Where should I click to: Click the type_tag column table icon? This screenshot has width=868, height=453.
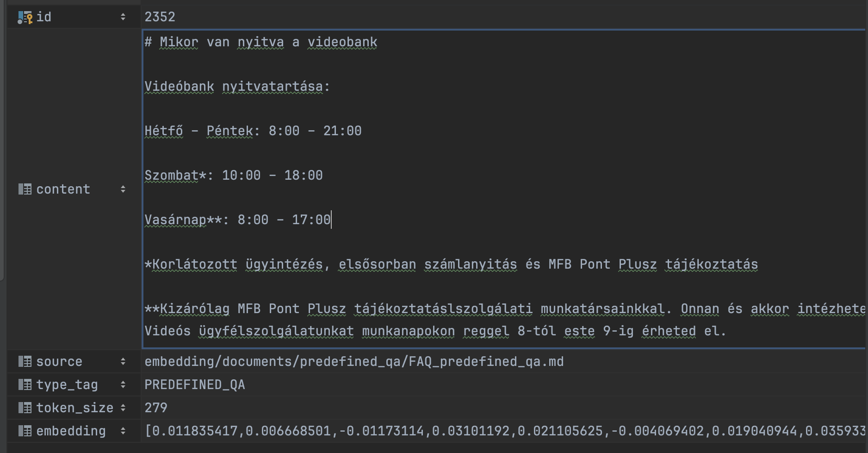(25, 384)
